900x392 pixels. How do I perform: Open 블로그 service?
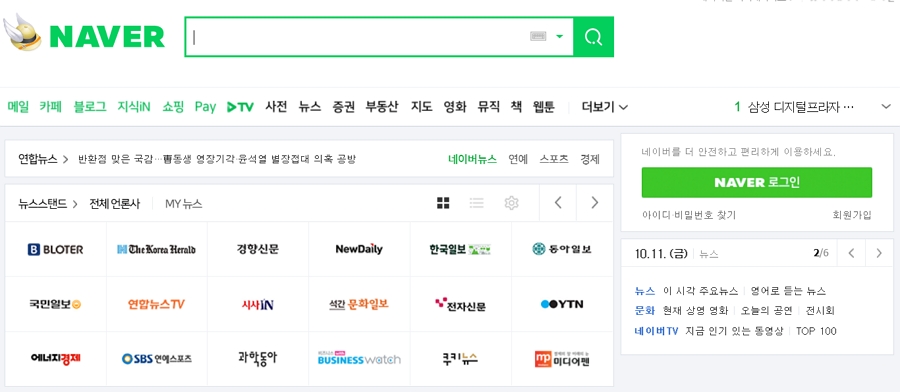[90, 107]
